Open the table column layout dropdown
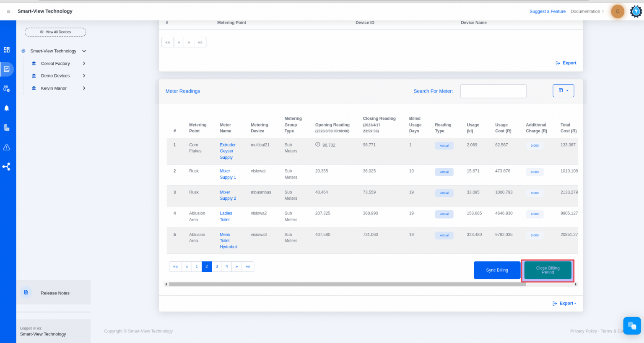This screenshot has height=343, width=644. 563,90
